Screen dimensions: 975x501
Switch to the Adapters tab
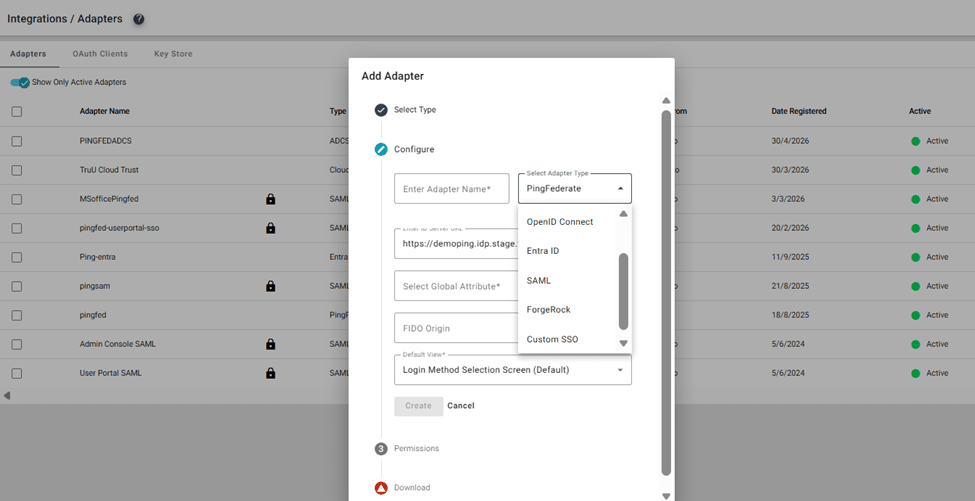coord(28,54)
